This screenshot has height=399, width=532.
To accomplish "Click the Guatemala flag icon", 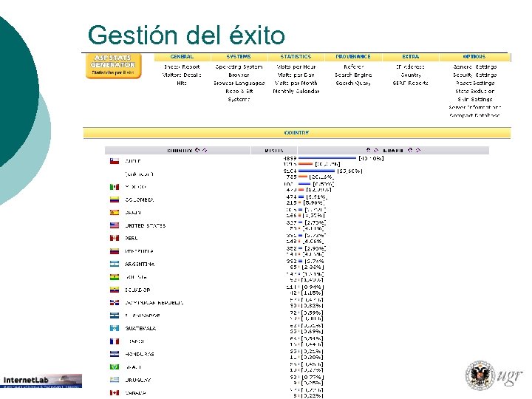I will click(115, 328).
